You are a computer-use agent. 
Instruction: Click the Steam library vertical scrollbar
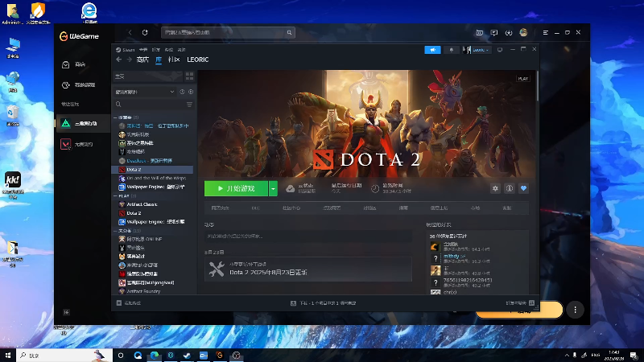pos(537,86)
